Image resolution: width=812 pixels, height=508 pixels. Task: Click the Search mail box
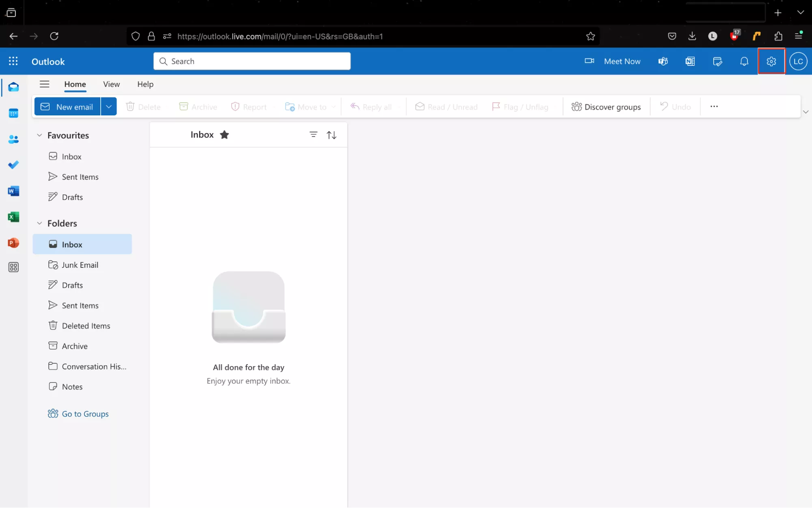point(252,61)
